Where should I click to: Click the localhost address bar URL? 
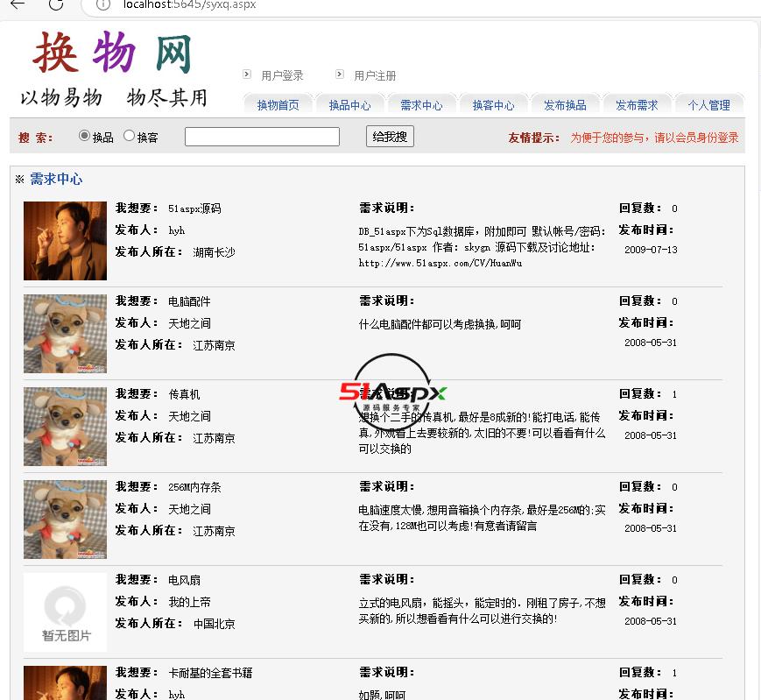(x=189, y=5)
